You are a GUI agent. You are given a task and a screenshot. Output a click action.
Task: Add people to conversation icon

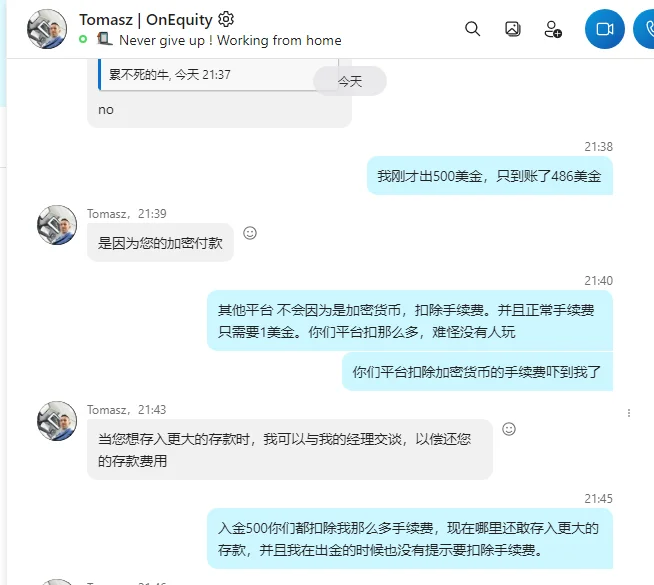553,29
